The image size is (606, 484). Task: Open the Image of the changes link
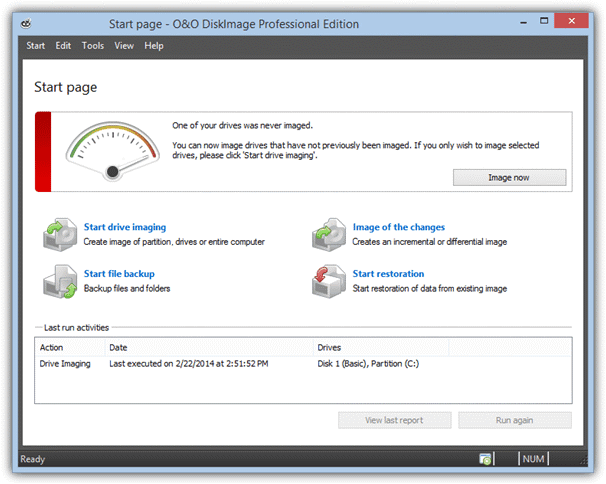[x=398, y=227]
